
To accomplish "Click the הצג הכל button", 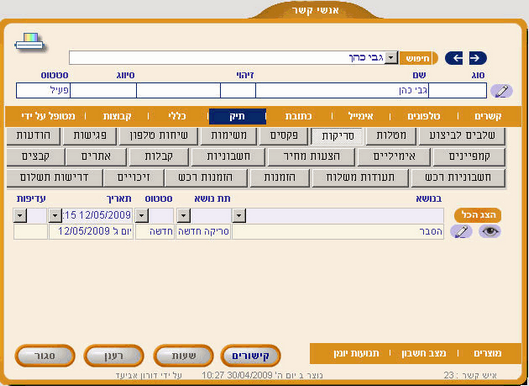I will pyautogui.click(x=478, y=215).
